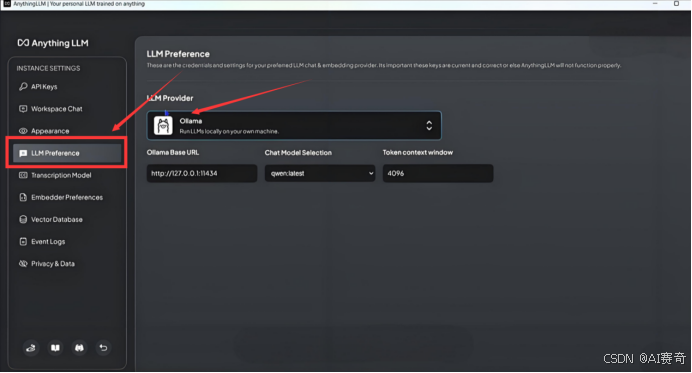Click the INSTANCE SETTINGS header text

[x=49, y=68]
